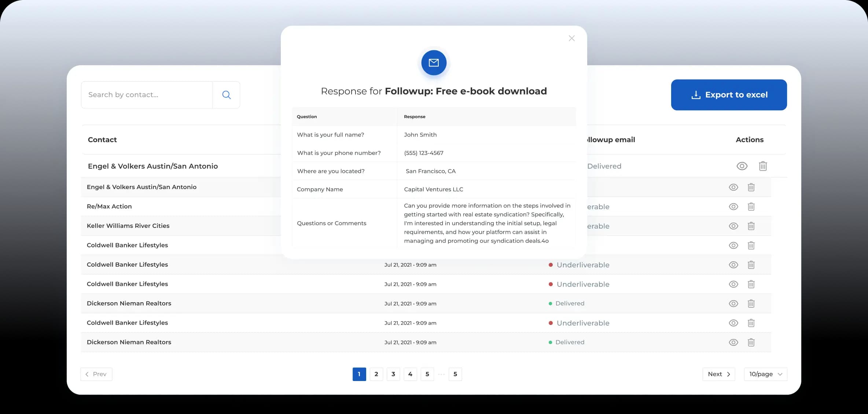Click the download icon on Export button

pyautogui.click(x=695, y=95)
